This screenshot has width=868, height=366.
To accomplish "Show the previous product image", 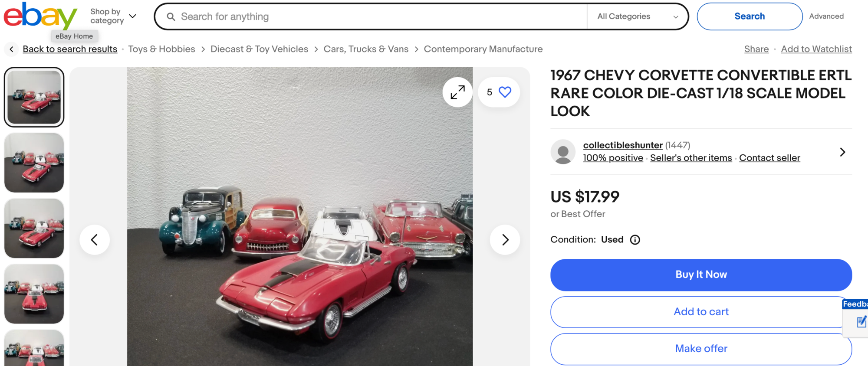I will coord(95,240).
